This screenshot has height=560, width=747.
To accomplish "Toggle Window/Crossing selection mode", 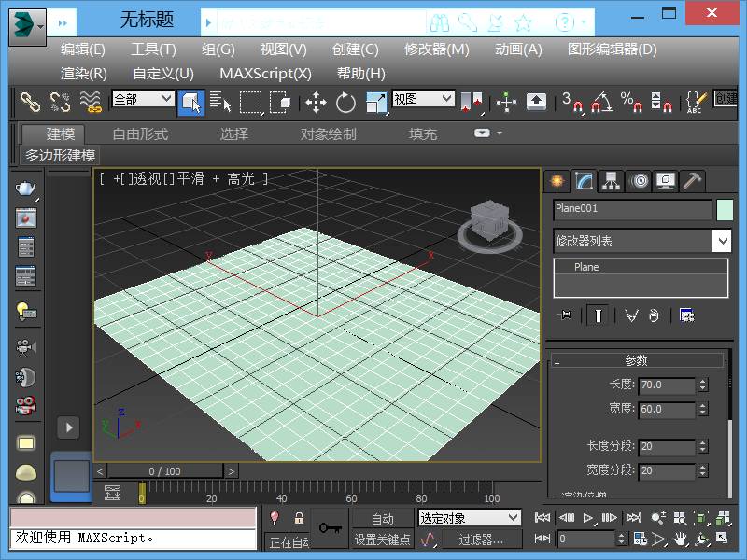I will point(281,103).
